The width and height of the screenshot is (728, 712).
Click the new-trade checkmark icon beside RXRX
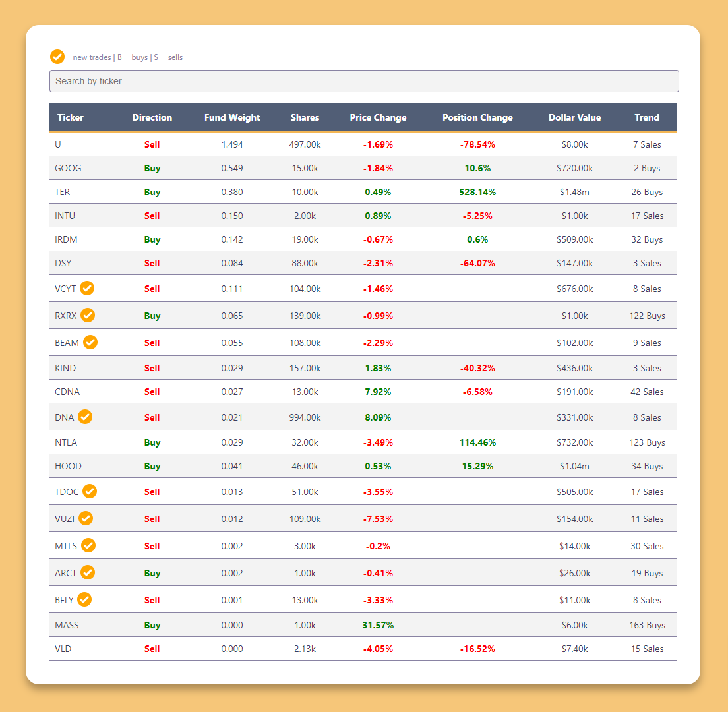tap(88, 315)
